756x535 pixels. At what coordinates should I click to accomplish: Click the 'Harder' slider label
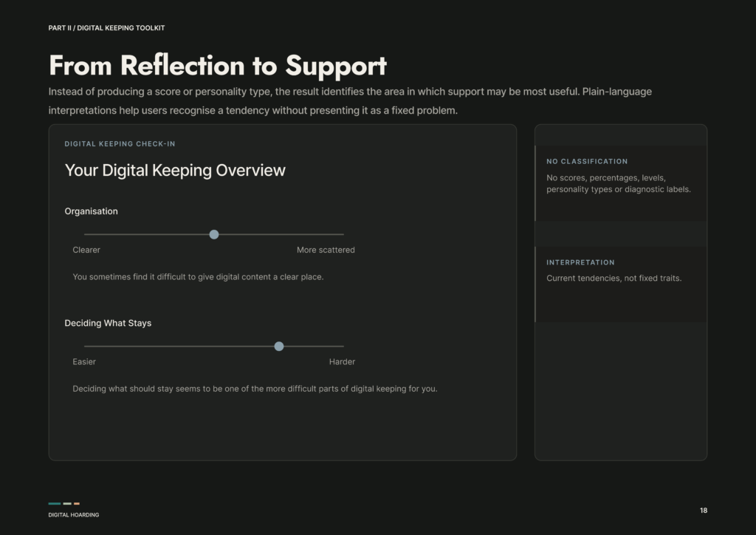point(342,362)
